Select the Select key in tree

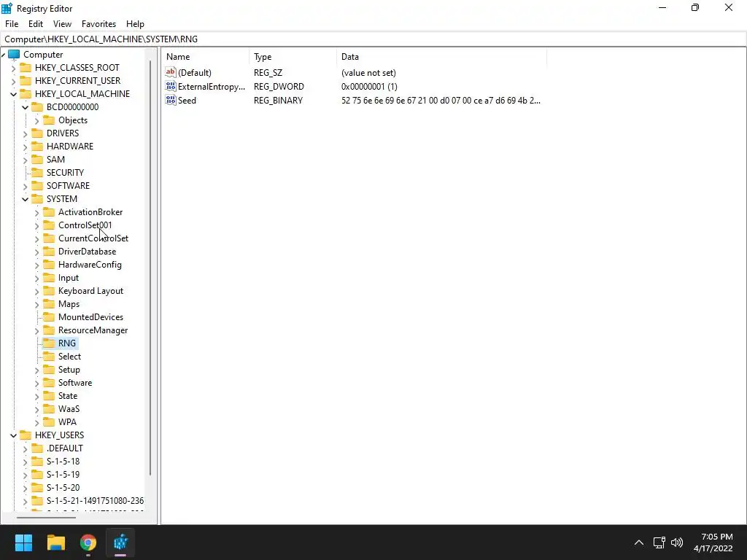[x=69, y=356]
